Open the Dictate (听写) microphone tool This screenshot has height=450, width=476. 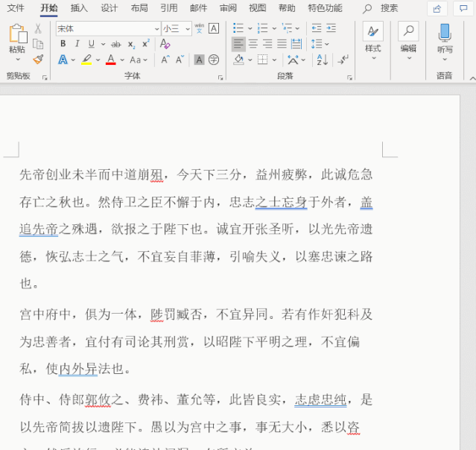[x=445, y=36]
